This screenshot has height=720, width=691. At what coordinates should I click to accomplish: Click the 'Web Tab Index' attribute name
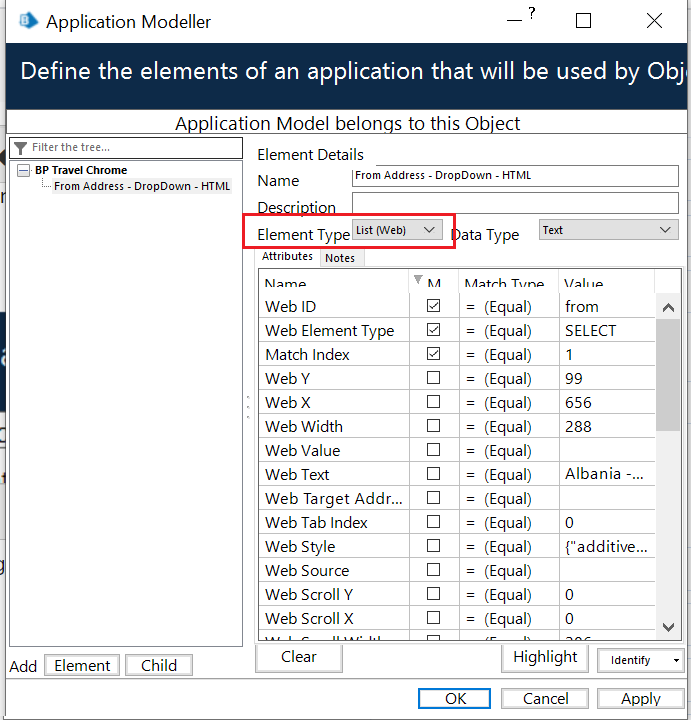(x=316, y=523)
